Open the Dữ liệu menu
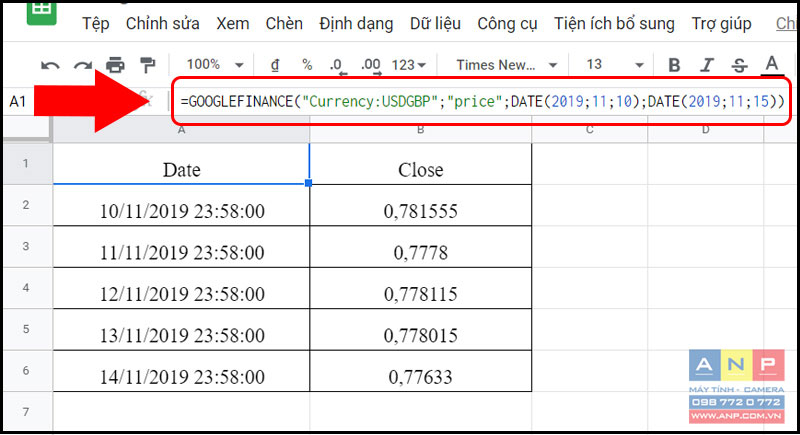The height and width of the screenshot is (435, 800). [435, 24]
